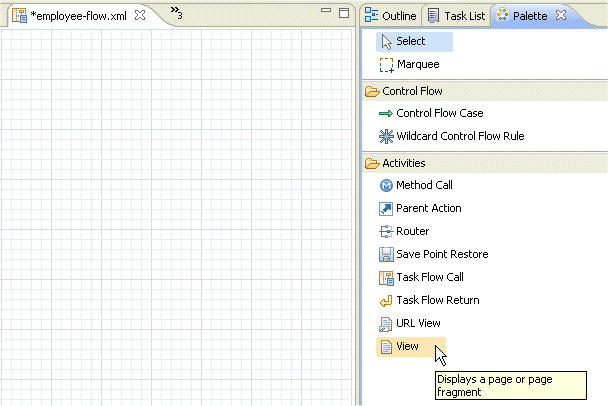Maximize the editor area
Image resolution: width=608 pixels, height=406 pixels.
tap(344, 13)
